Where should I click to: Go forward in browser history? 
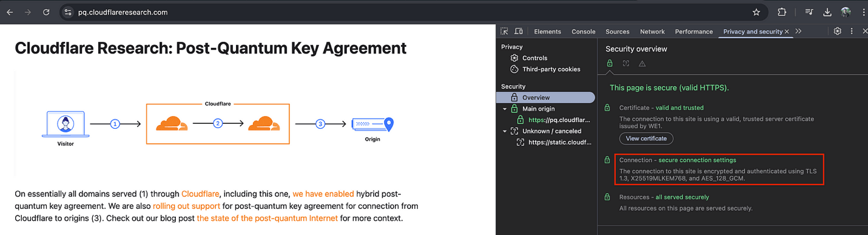click(28, 12)
